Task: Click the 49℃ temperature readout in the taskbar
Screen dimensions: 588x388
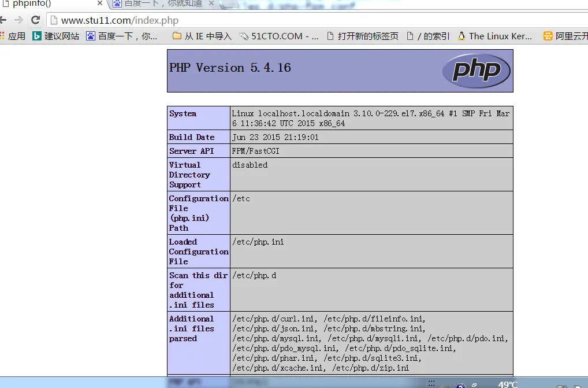Action: coord(508,385)
